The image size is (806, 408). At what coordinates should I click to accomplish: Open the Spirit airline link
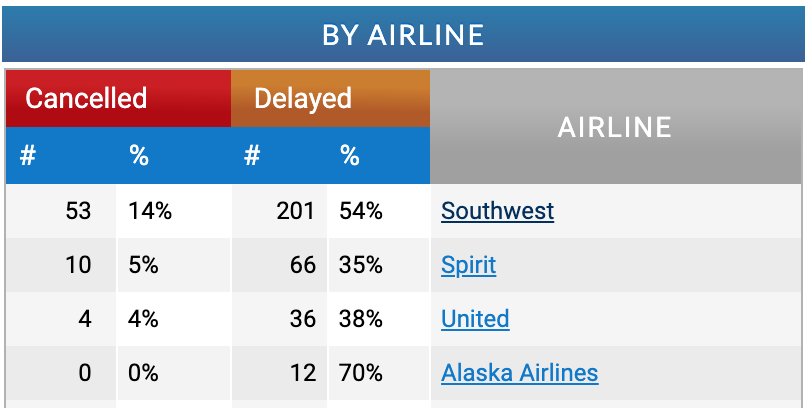(x=468, y=265)
